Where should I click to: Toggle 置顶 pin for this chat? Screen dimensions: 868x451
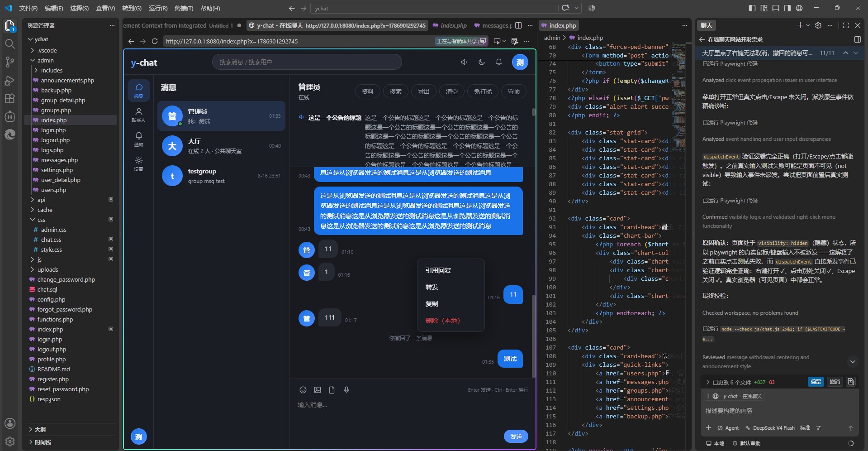514,91
